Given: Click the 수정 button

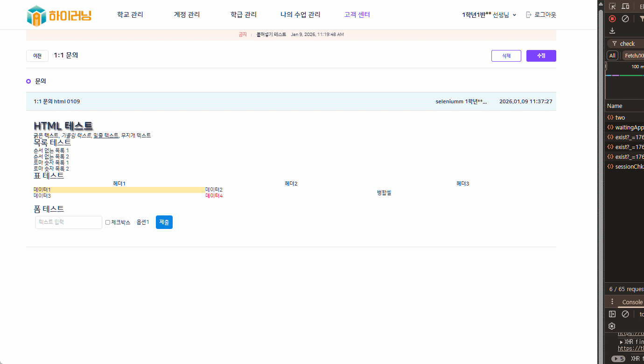Looking at the screenshot, I should 541,56.
